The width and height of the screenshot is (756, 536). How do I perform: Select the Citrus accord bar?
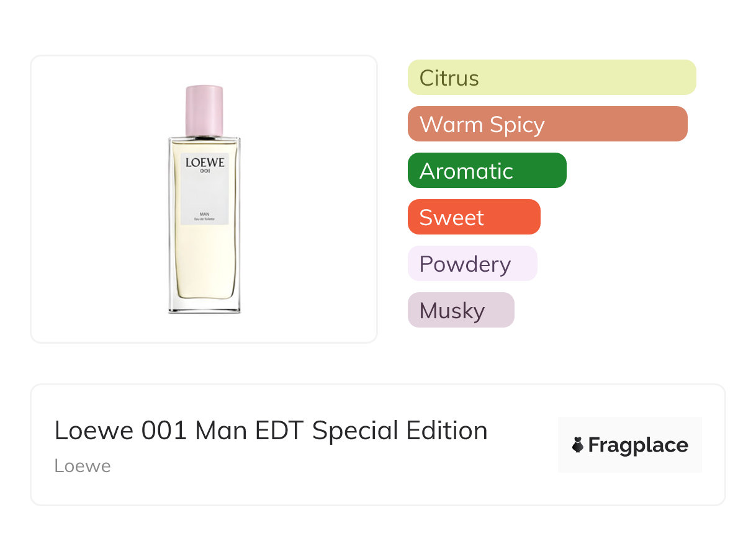click(552, 78)
